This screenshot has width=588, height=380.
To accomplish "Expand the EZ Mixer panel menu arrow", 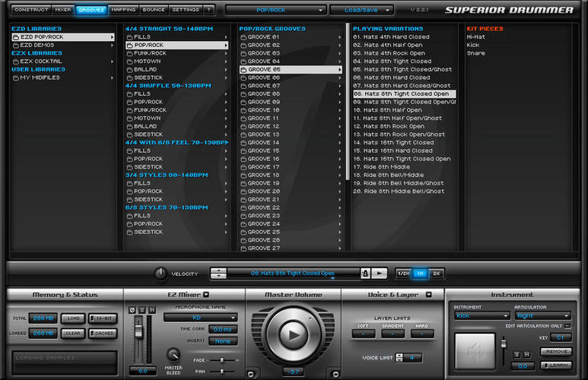I will point(206,295).
